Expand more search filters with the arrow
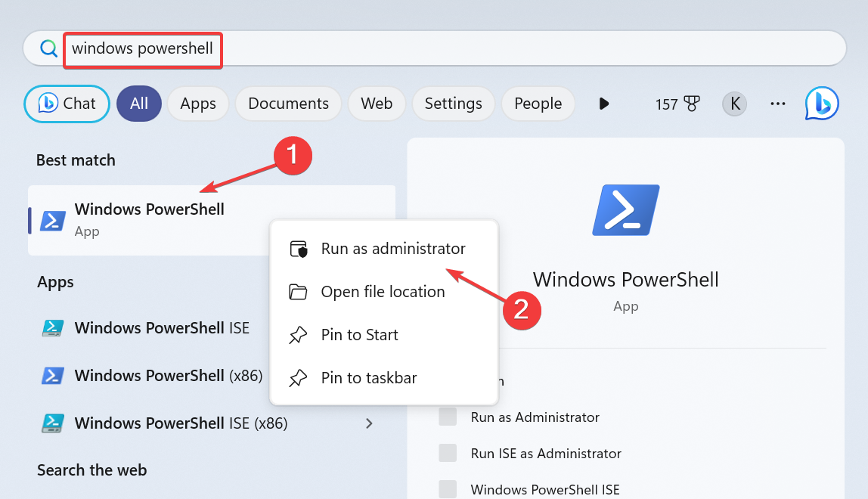Screen dimensions: 868x499 coord(603,104)
